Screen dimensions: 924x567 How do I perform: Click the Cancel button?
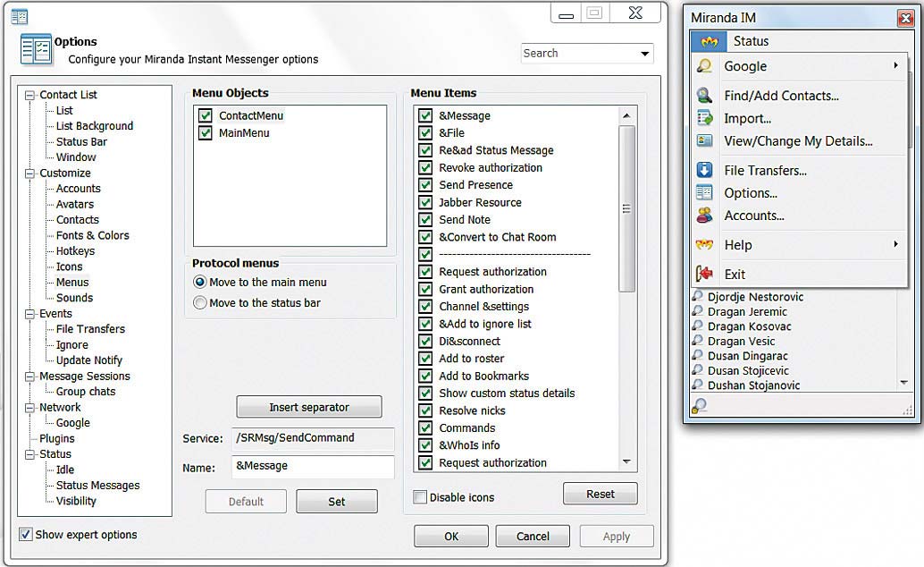533,536
